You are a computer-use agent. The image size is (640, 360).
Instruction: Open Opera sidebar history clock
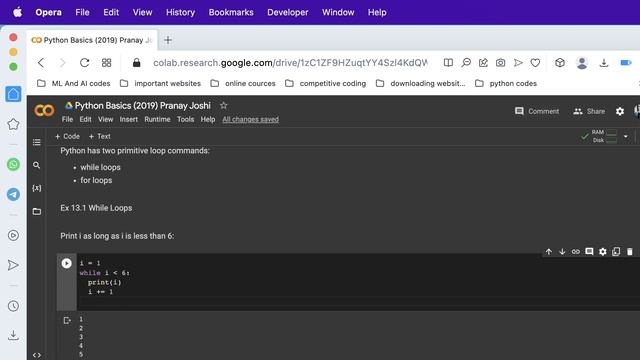[13, 306]
